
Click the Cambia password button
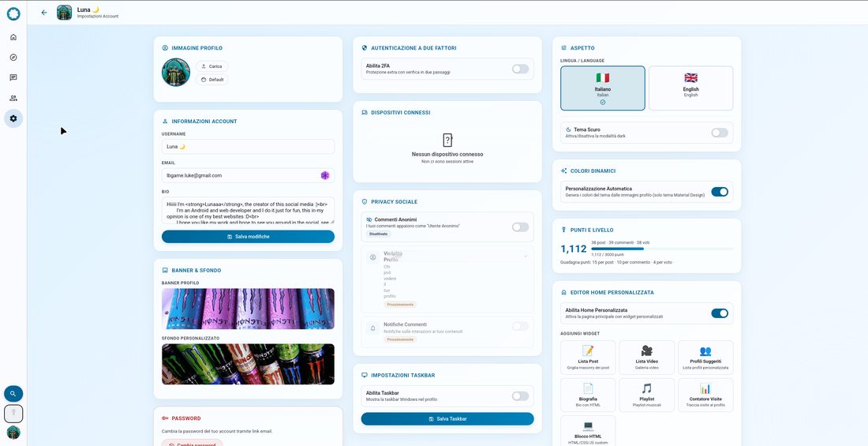click(192, 444)
